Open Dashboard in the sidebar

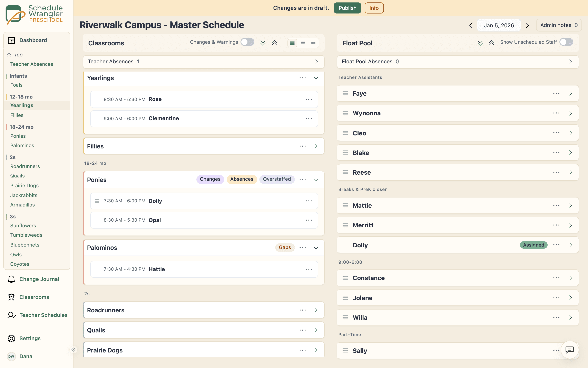click(33, 40)
